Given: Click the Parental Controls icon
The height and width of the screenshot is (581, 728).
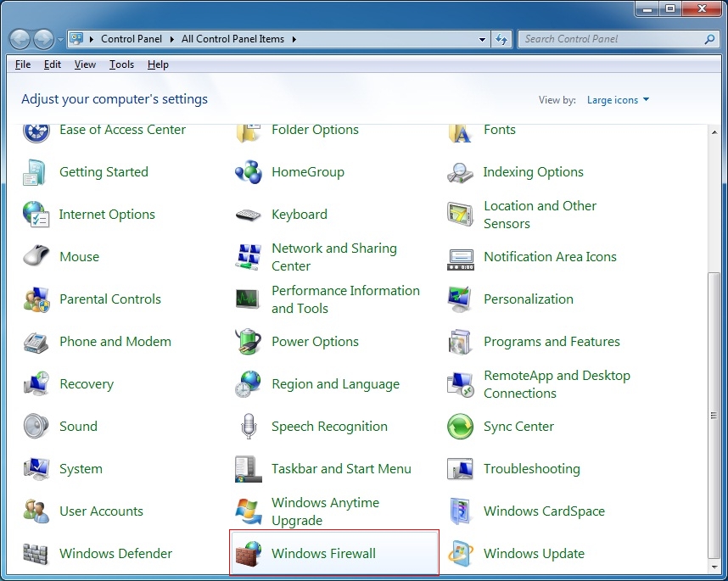Looking at the screenshot, I should click(x=36, y=299).
